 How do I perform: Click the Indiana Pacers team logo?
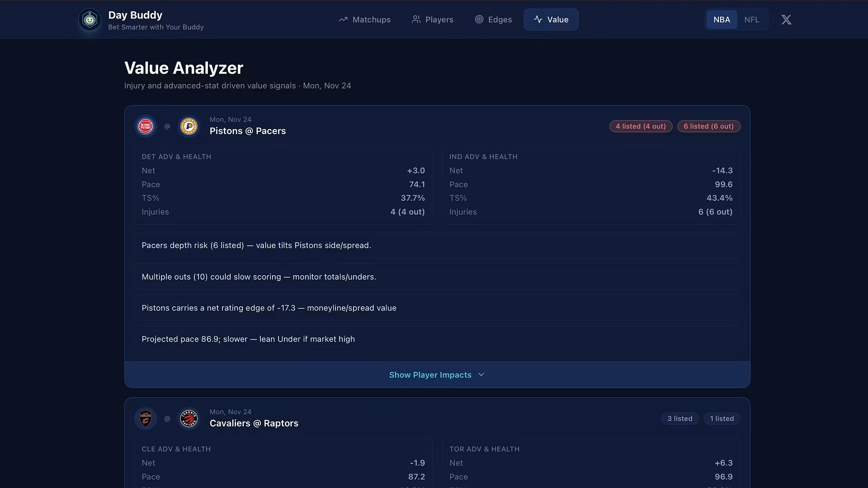click(189, 127)
